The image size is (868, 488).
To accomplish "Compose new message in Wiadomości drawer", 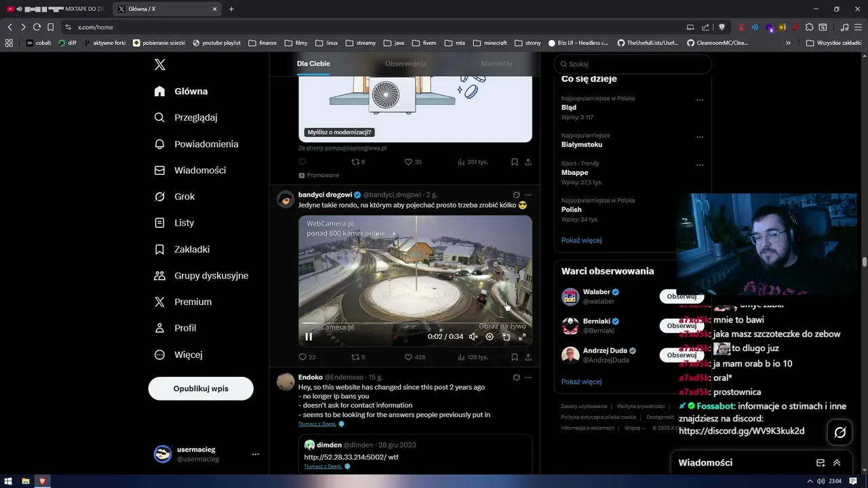I will (821, 463).
